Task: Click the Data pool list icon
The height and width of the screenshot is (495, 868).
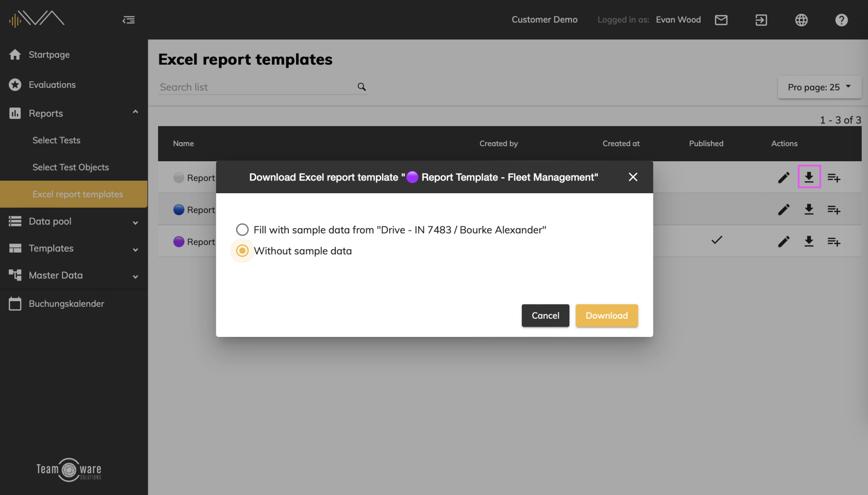Action: pos(15,221)
